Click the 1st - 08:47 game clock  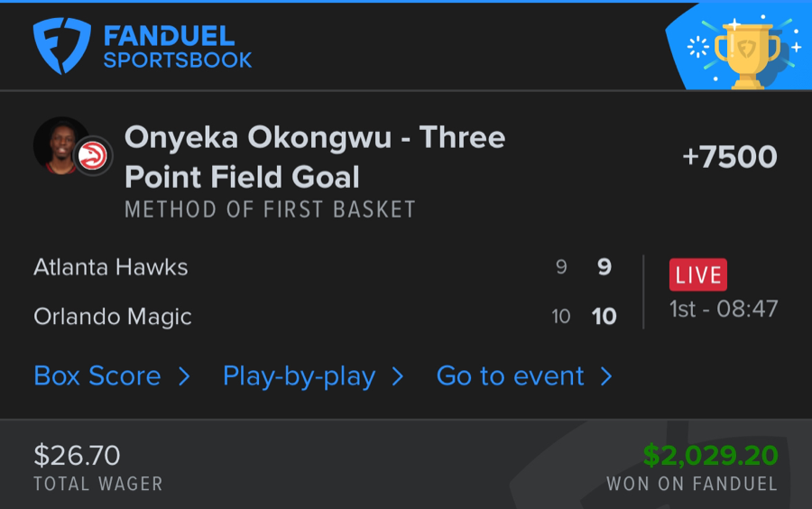pyautogui.click(x=723, y=309)
